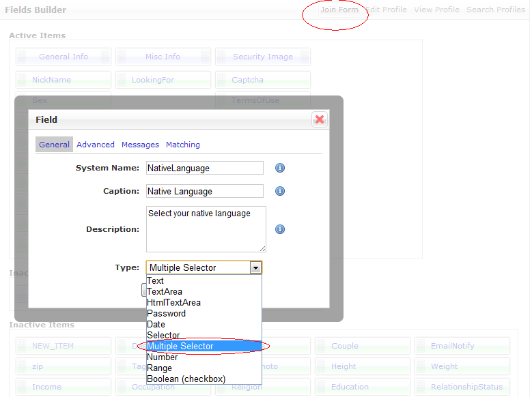Pick Multiple Selector in the dropdown list
This screenshot has height=397, width=532.
point(180,346)
